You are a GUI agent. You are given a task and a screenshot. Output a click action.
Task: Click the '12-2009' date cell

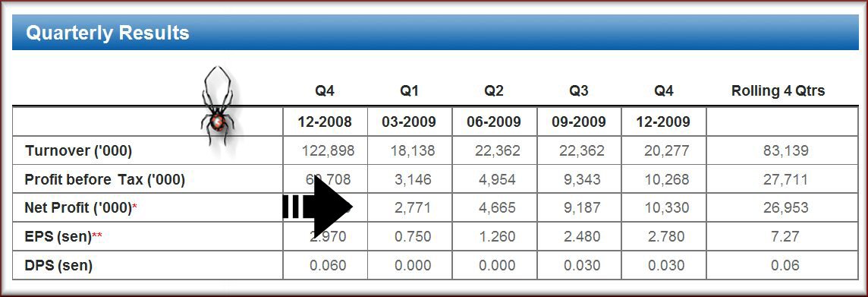663,122
